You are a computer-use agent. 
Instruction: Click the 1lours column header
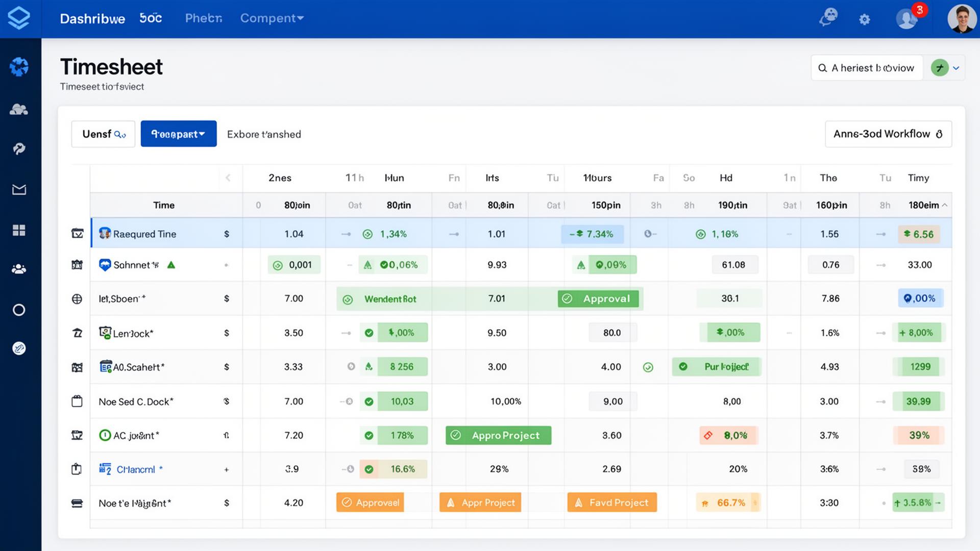click(x=597, y=178)
